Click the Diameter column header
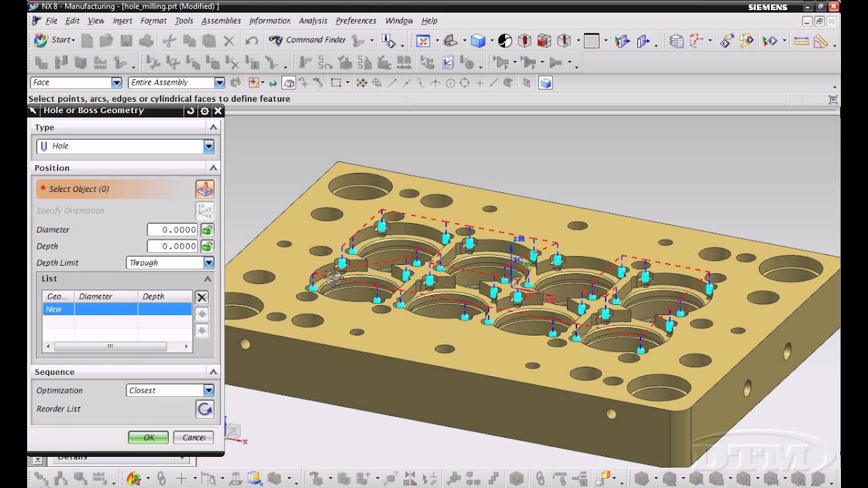Image resolution: width=868 pixels, height=488 pixels. (x=106, y=296)
